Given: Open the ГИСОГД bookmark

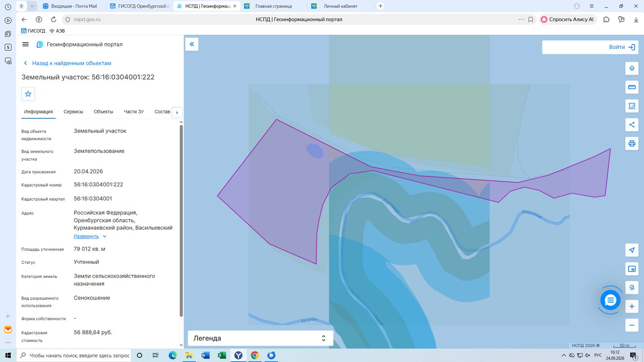Looking at the screenshot, I should point(33,31).
